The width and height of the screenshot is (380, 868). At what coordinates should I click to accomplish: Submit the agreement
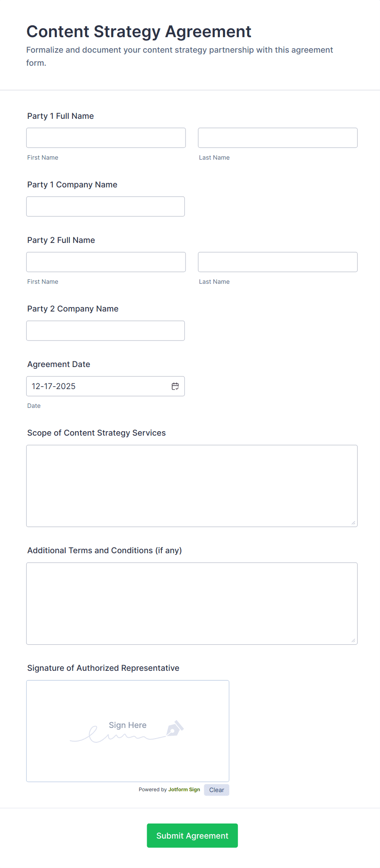tap(192, 835)
